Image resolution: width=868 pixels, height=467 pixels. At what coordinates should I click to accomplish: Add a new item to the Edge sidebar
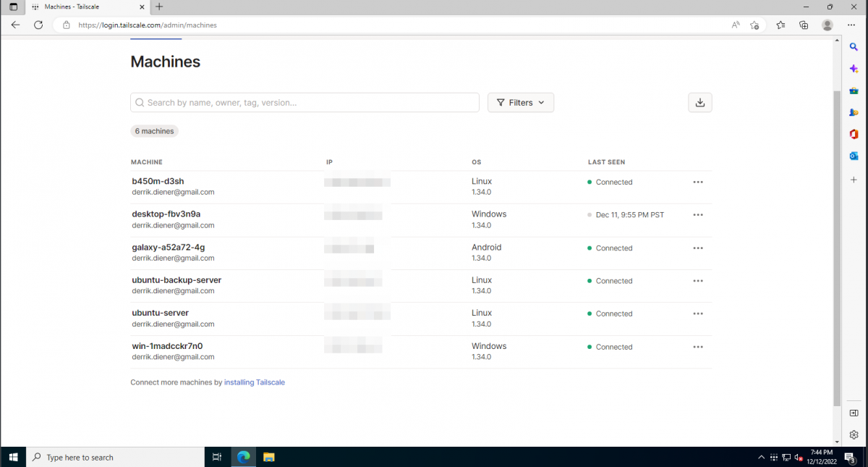(854, 180)
